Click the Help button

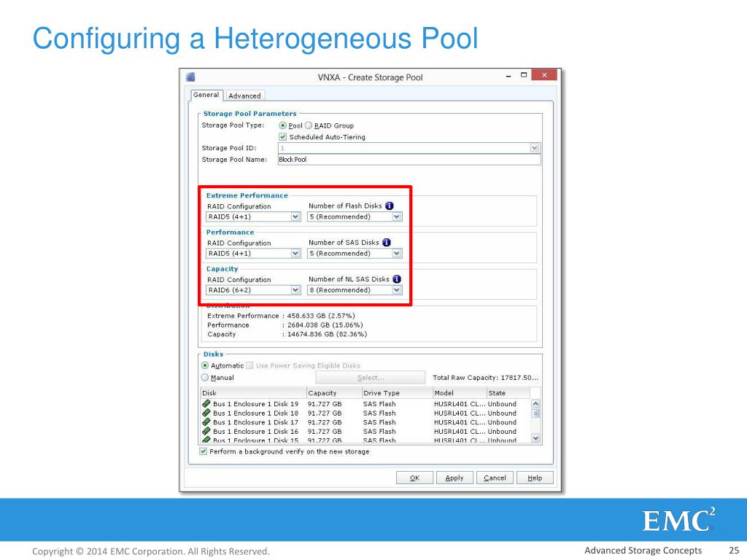click(x=535, y=478)
